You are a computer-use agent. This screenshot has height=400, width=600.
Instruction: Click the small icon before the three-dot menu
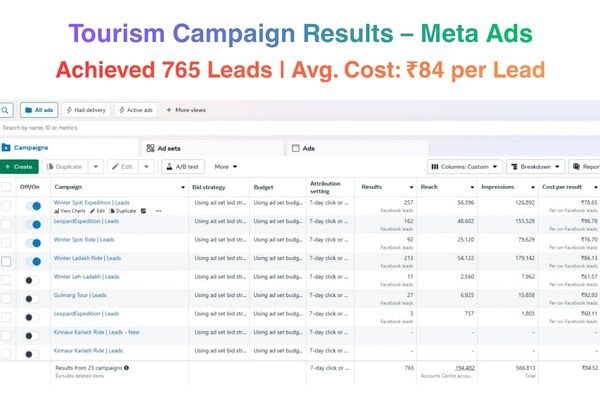[x=143, y=211]
